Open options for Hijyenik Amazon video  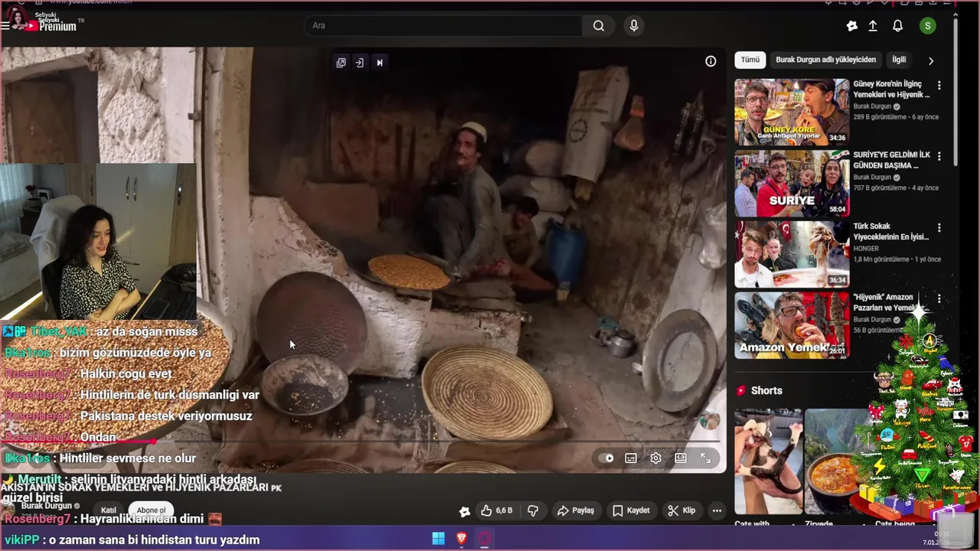[939, 299]
